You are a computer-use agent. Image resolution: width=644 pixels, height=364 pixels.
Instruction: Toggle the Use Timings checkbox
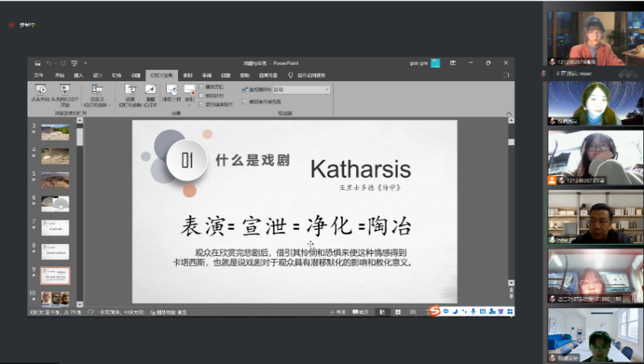click(201, 96)
